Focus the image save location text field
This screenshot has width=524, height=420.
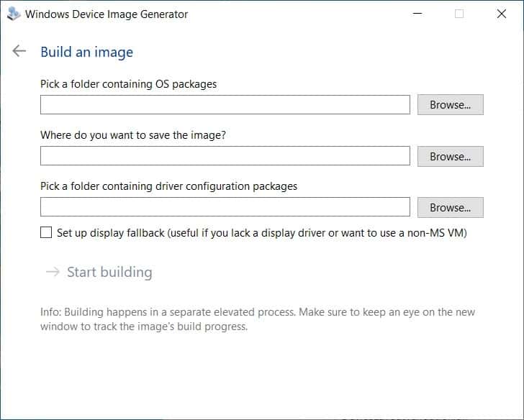[x=225, y=156]
